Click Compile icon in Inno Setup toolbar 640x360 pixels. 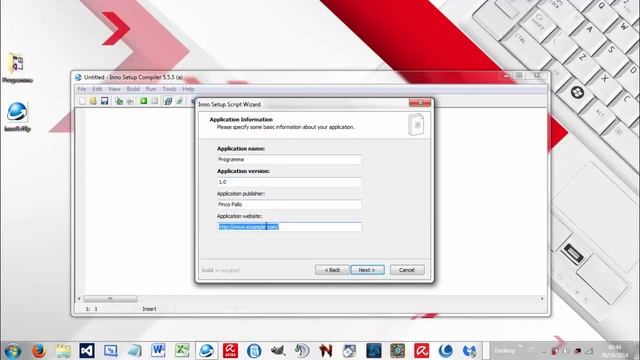tap(119, 101)
